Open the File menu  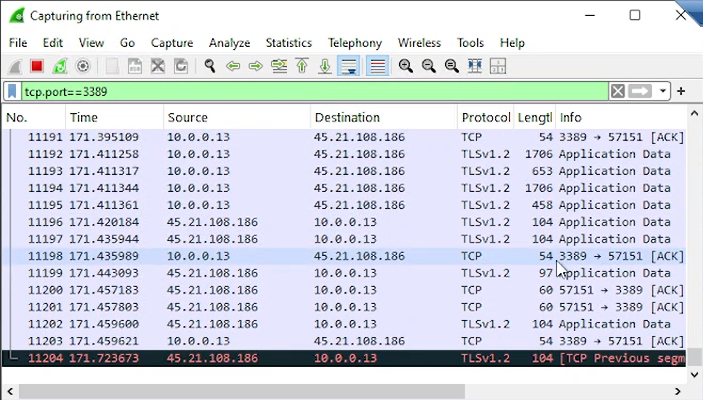click(18, 43)
